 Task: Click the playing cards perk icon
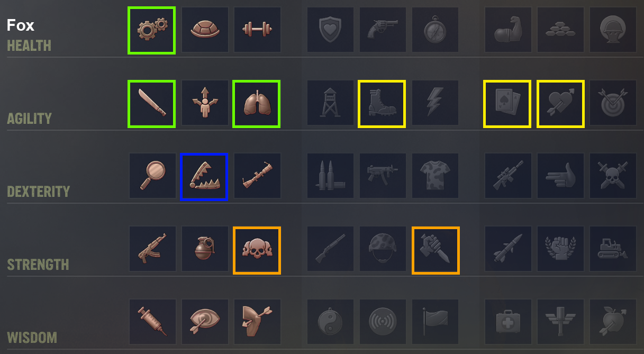pos(507,104)
